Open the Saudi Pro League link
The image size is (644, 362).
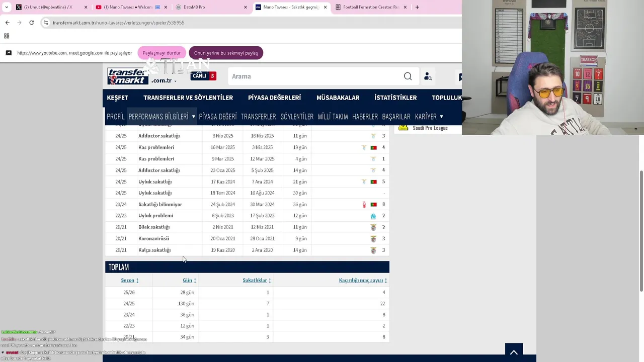430,128
